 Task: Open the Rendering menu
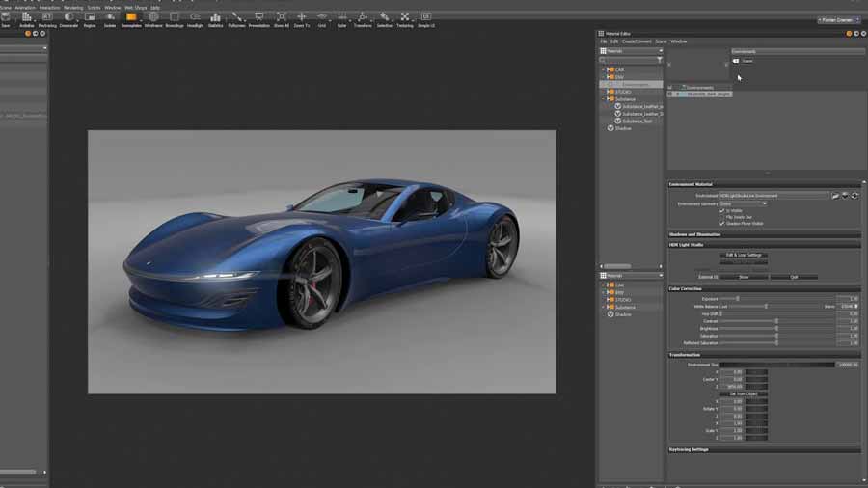coord(73,7)
